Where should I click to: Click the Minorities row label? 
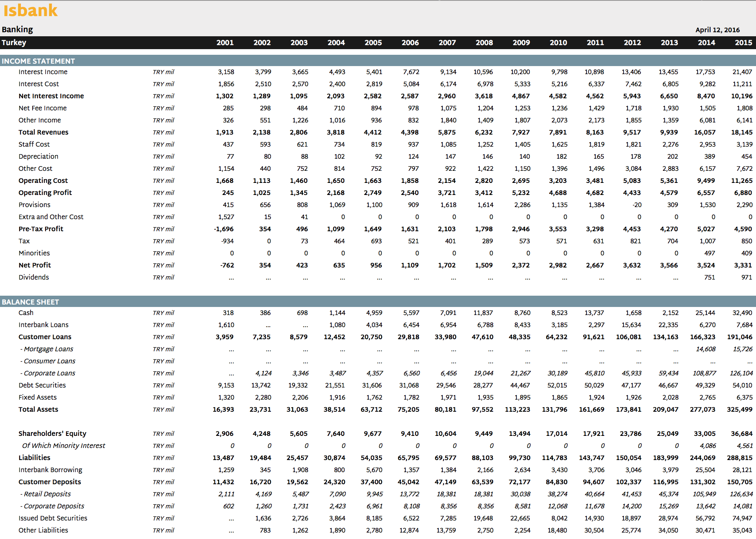pyautogui.click(x=34, y=253)
